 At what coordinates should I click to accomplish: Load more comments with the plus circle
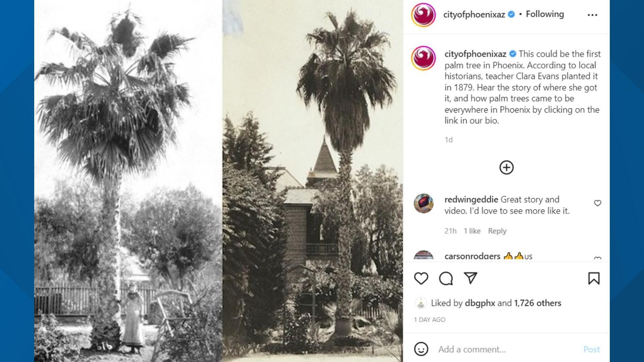click(506, 168)
